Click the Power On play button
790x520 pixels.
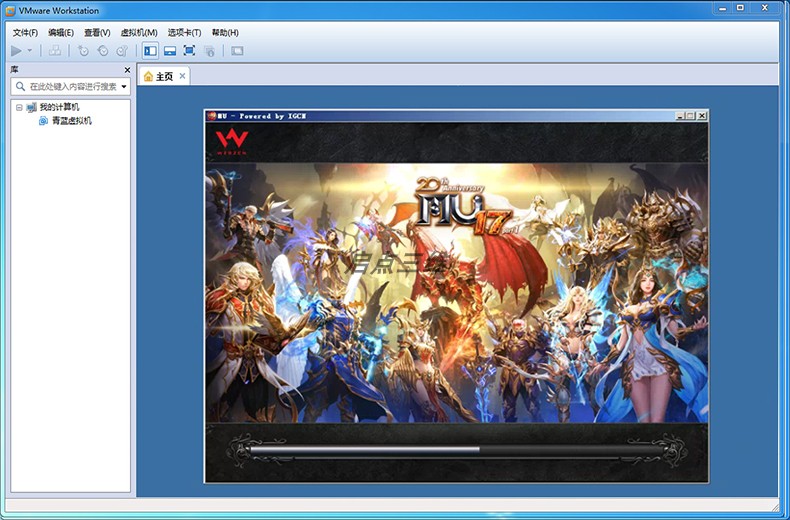tap(16, 50)
